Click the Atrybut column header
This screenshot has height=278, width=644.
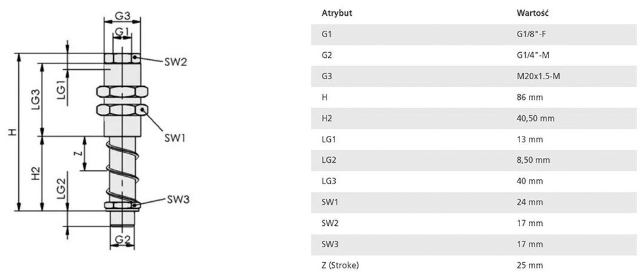point(335,13)
